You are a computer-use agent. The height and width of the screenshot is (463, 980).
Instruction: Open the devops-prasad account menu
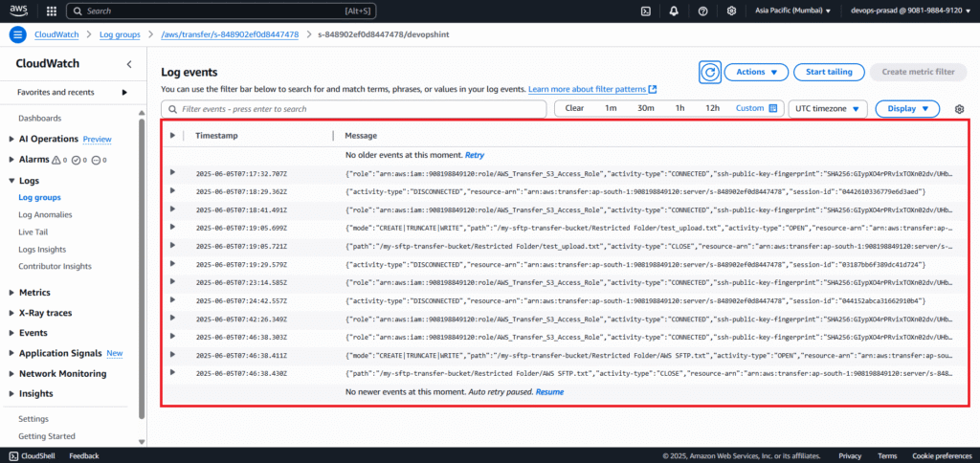point(910,11)
